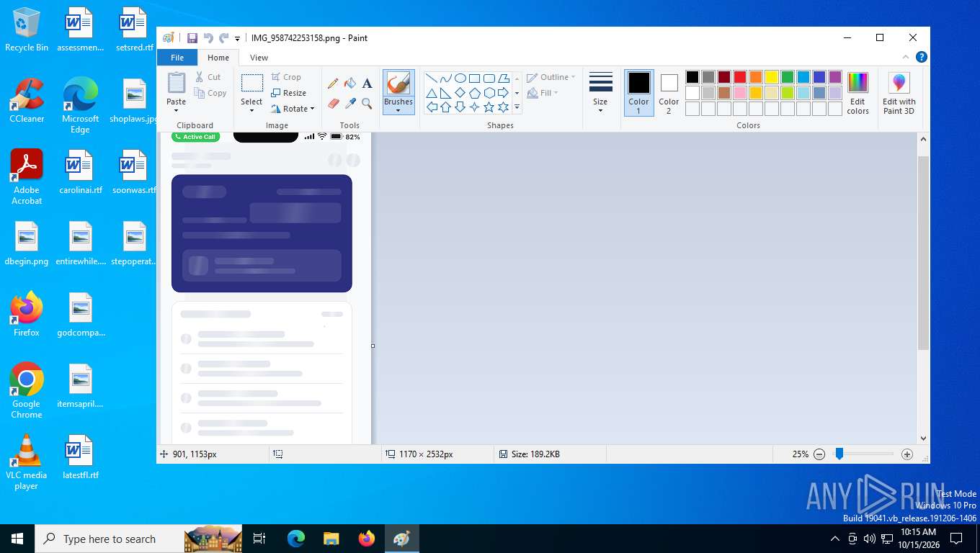Select the Fill with color bucket tool
The image size is (980, 553).
tap(350, 84)
